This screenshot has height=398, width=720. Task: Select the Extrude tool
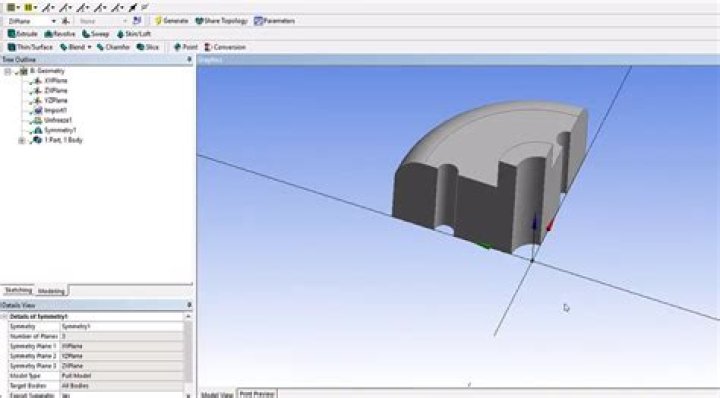pos(22,34)
